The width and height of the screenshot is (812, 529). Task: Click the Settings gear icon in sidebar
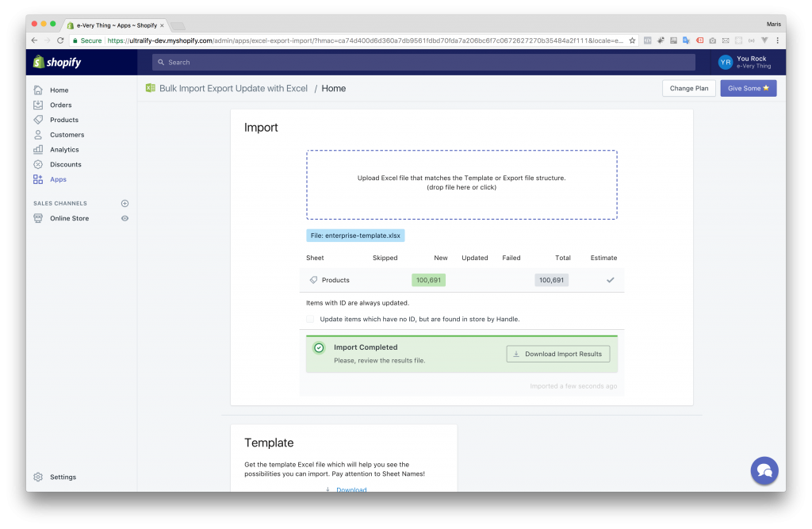click(38, 477)
